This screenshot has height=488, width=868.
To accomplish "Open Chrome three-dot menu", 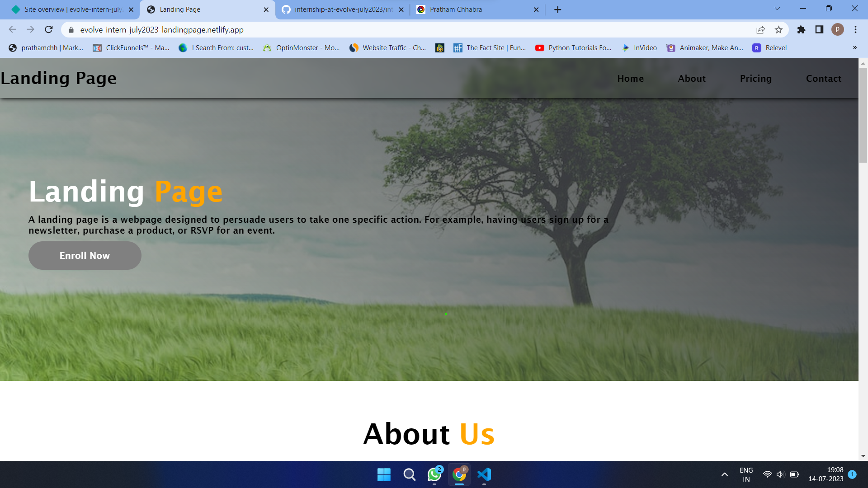I will pyautogui.click(x=855, y=30).
